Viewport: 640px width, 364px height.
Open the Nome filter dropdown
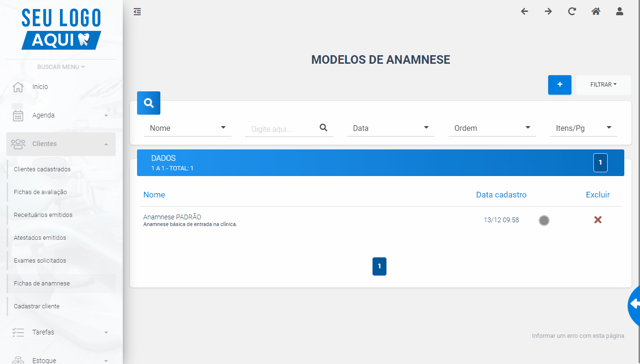tap(187, 128)
